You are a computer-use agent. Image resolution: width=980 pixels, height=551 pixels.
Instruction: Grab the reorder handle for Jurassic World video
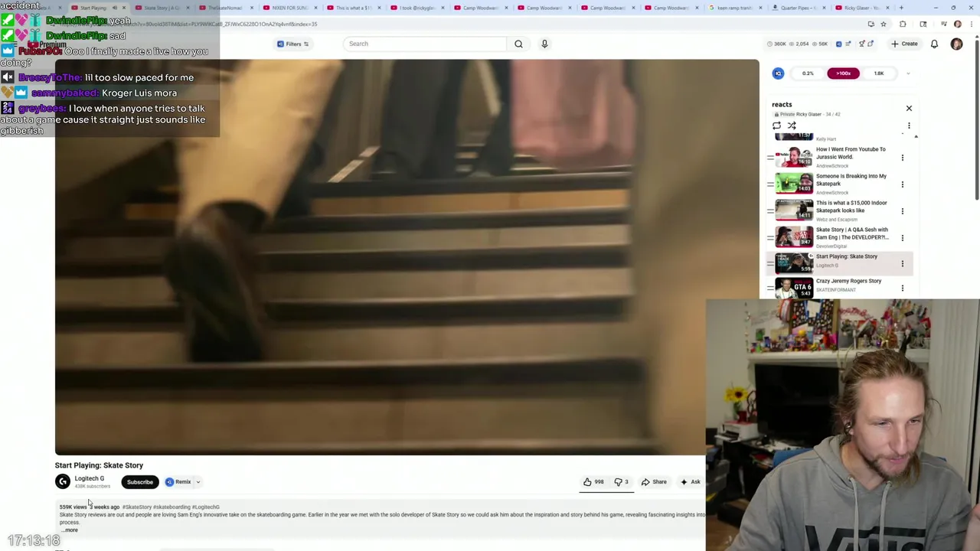pyautogui.click(x=770, y=158)
